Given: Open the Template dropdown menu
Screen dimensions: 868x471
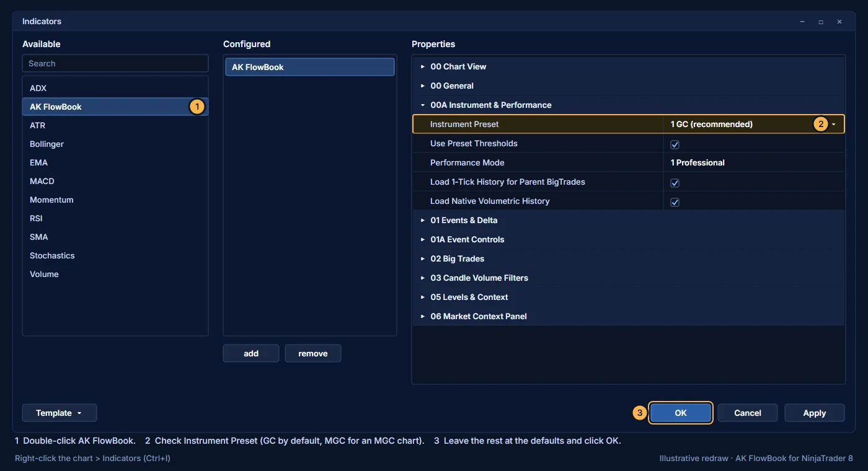Looking at the screenshot, I should click(60, 413).
